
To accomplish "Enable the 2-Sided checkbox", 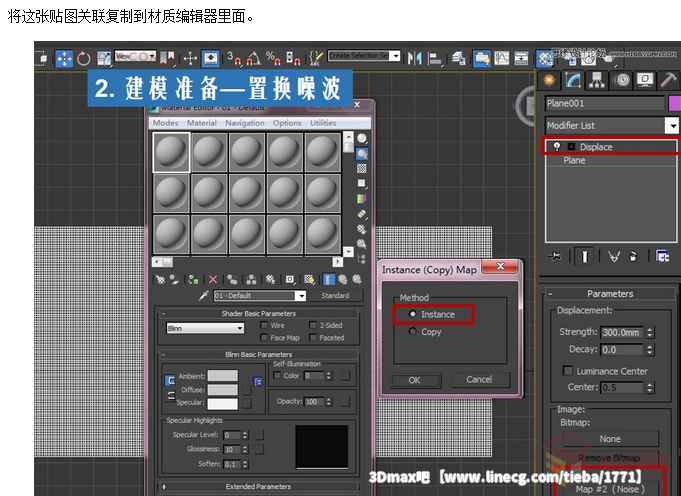I will (313, 325).
